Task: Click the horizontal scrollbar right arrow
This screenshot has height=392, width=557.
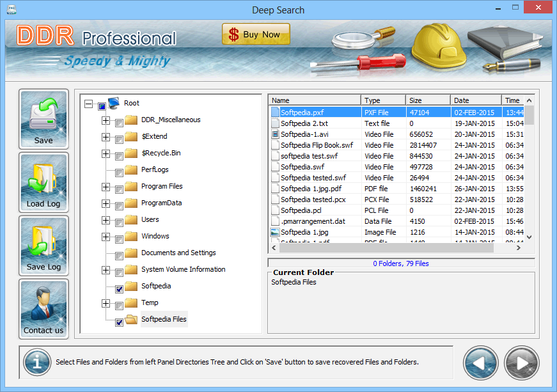Action: point(518,248)
